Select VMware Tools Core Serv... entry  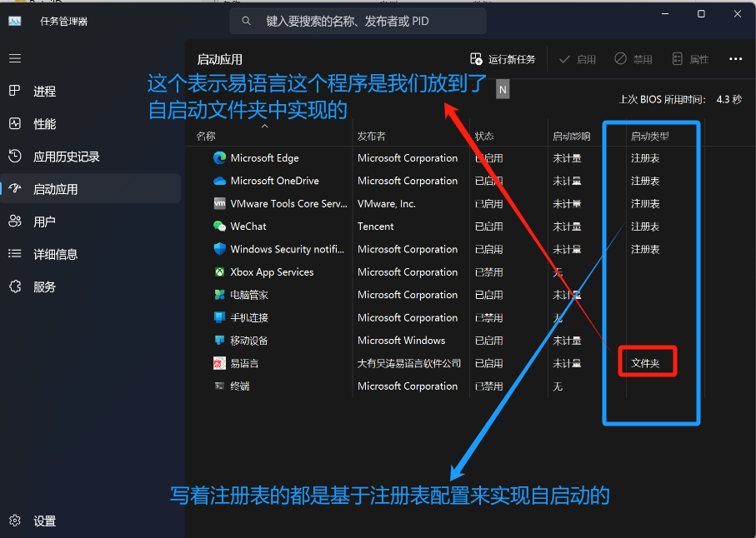coord(288,203)
